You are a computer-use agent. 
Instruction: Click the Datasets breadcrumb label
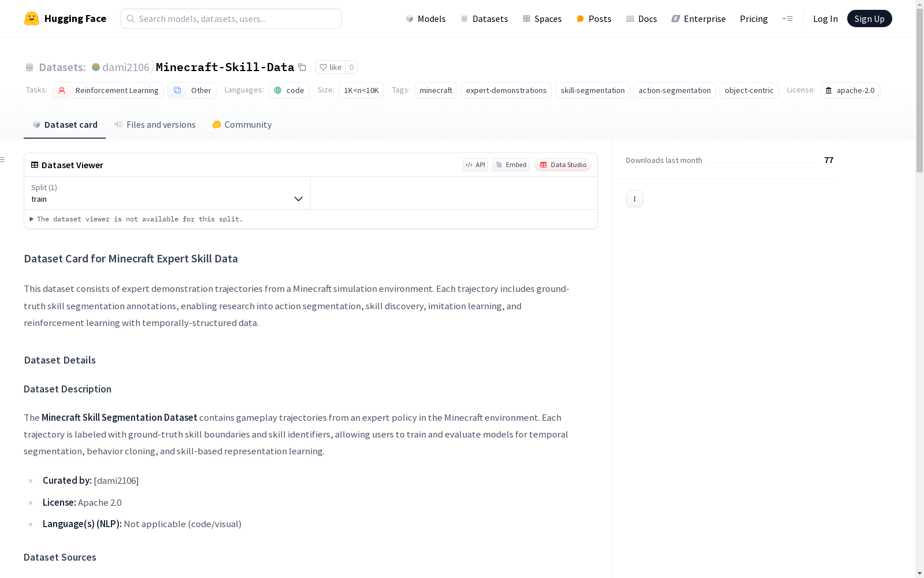click(62, 67)
